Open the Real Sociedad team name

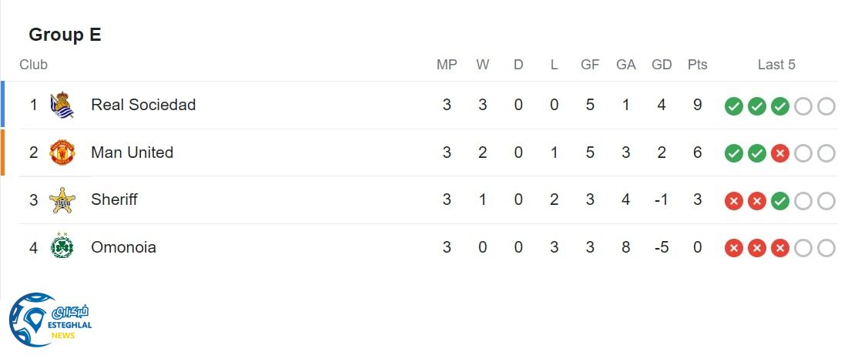point(143,105)
